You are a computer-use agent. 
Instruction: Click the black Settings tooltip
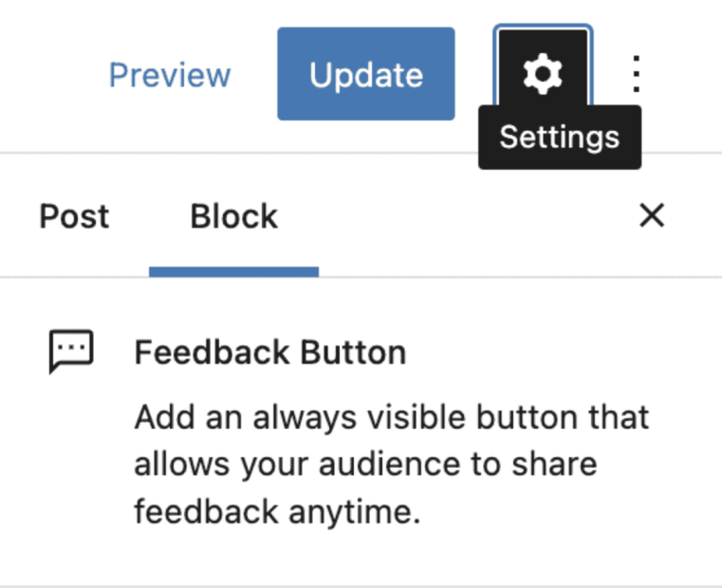(559, 138)
